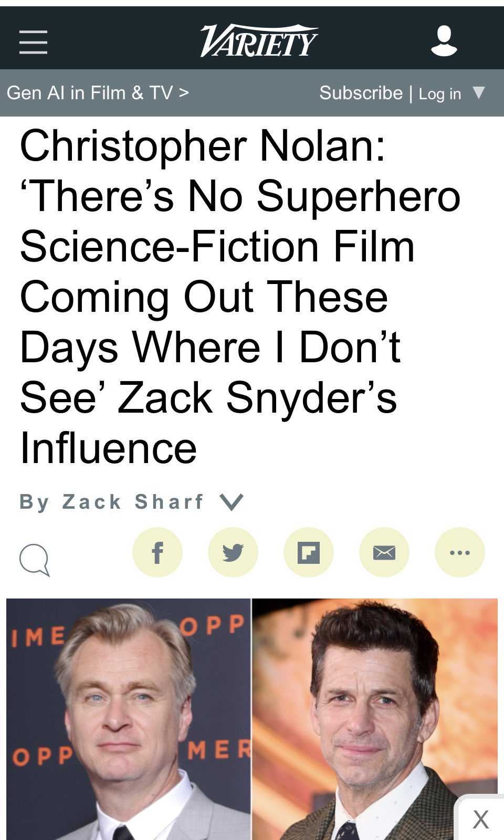Screen dimensions: 504x840
Task: Show more sharing options ellipsis
Action: tap(460, 552)
